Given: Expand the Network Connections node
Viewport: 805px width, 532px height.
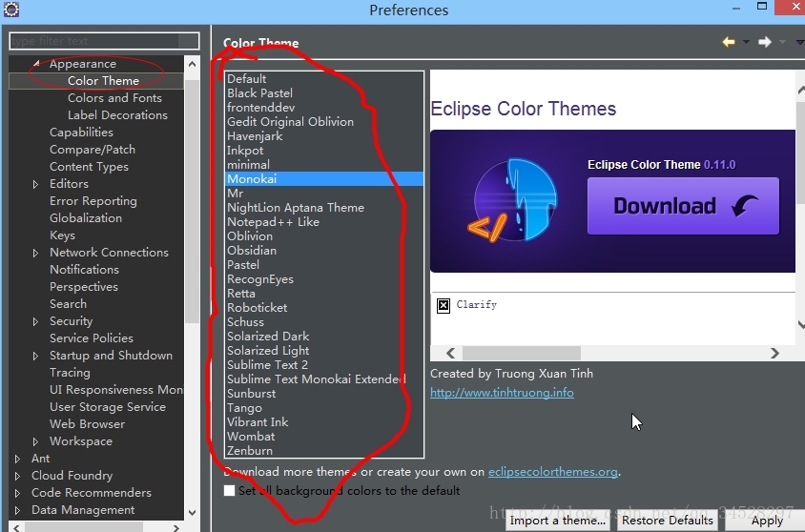Looking at the screenshot, I should [x=35, y=253].
